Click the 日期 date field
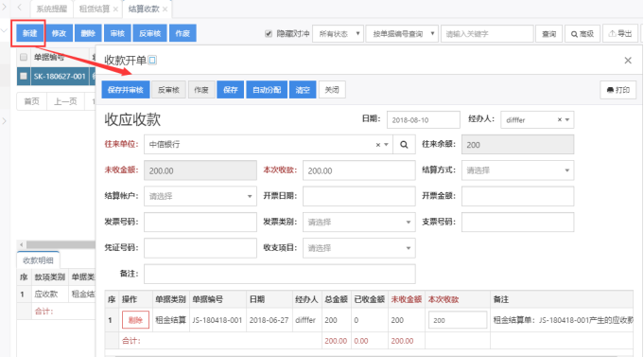Image resolution: width=644 pixels, height=357 pixels. [423, 119]
